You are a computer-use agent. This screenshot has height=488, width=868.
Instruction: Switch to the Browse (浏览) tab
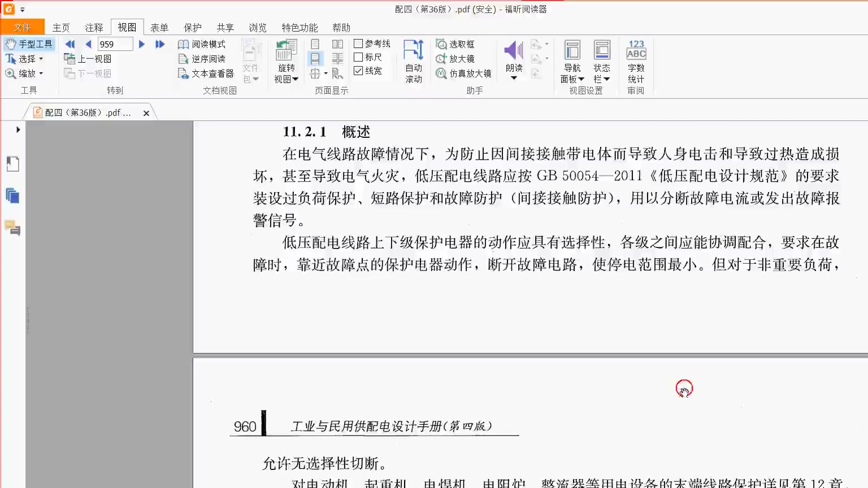coord(258,28)
